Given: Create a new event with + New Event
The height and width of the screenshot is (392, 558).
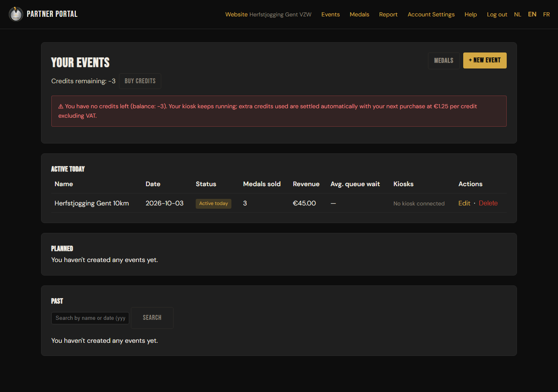Looking at the screenshot, I should (485, 60).
